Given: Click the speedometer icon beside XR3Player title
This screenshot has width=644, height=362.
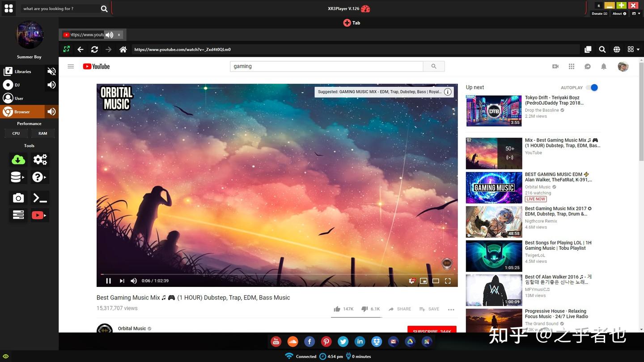Looking at the screenshot, I should [365, 8].
